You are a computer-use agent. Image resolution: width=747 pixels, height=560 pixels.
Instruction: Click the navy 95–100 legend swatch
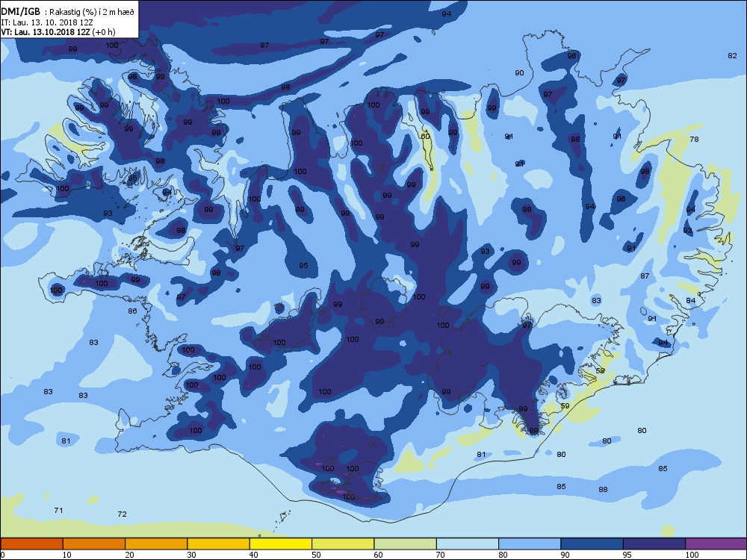pos(654,544)
